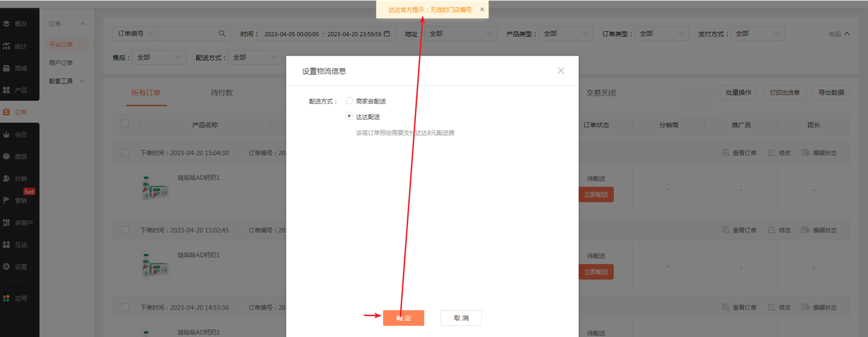Click 立即配送 for the 15:02:45 order
This screenshot has height=337, width=868.
point(596,271)
